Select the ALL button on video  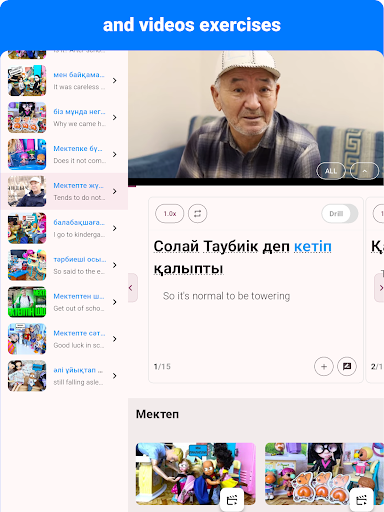coord(331,171)
